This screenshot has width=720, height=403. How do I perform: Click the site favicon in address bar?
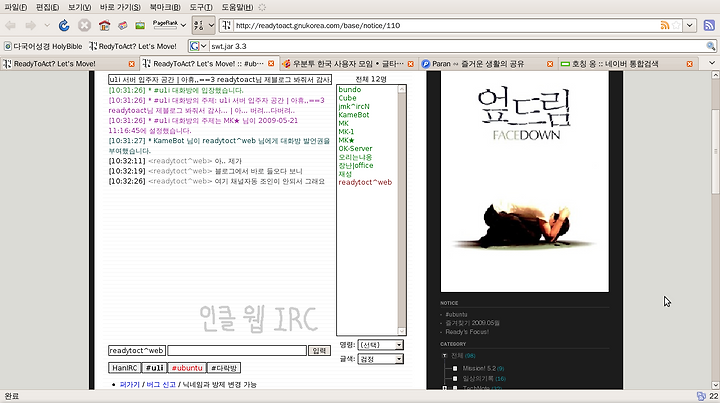point(226,25)
